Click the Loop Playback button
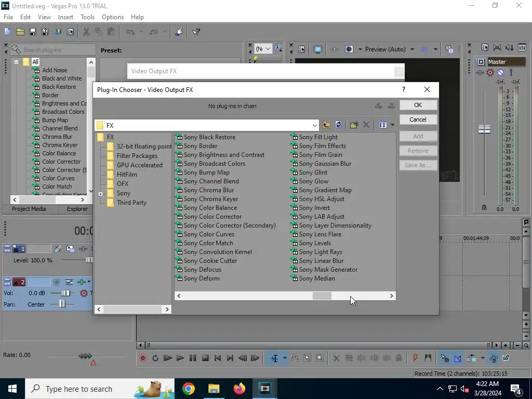532x399 pixels. click(x=155, y=358)
